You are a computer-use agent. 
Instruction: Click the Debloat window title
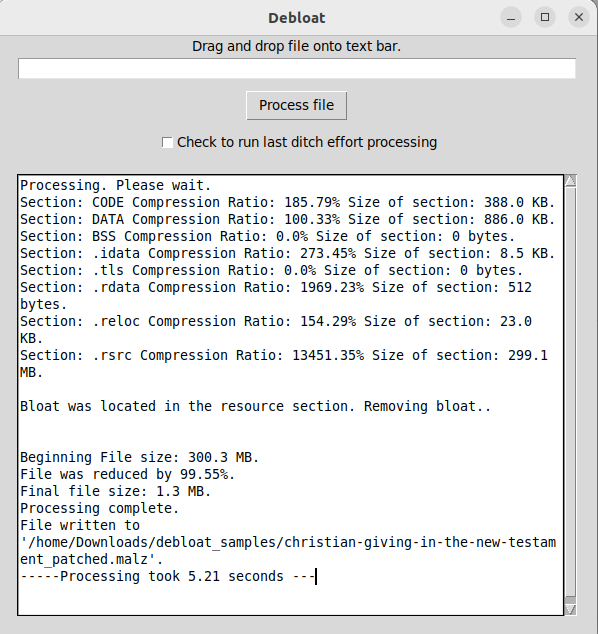click(x=297, y=18)
